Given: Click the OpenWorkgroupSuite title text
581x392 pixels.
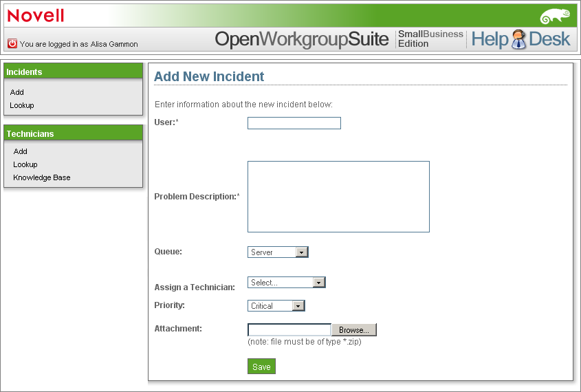Looking at the screenshot, I should (302, 39).
